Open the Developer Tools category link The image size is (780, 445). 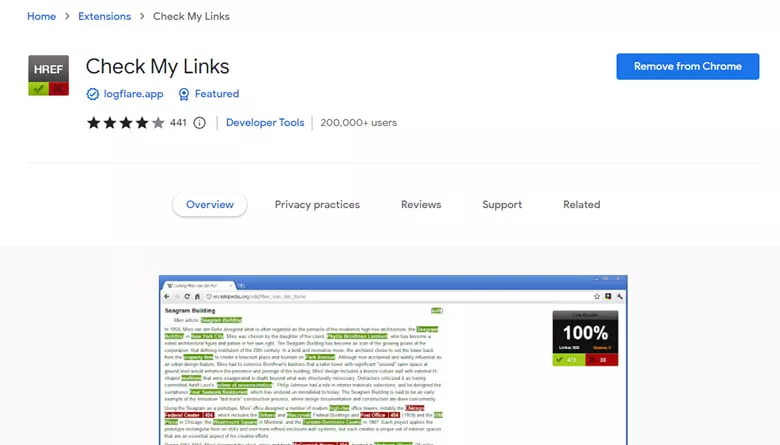pyautogui.click(x=265, y=123)
